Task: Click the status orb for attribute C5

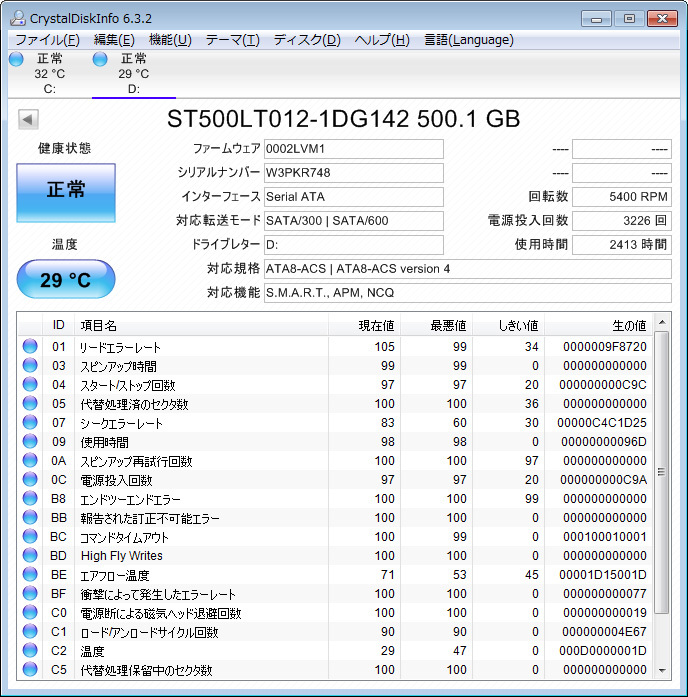Action: click(x=30, y=669)
